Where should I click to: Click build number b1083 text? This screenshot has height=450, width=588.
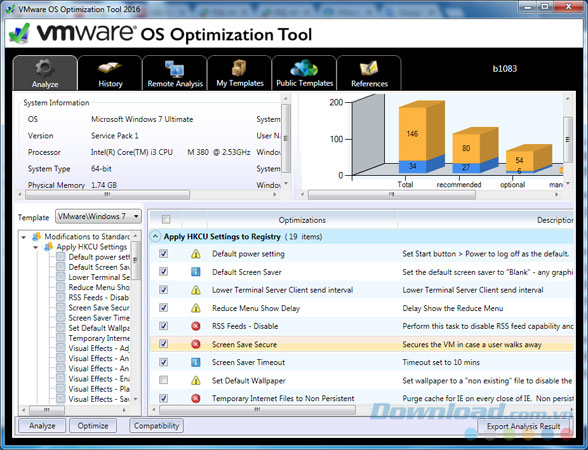pos(505,69)
